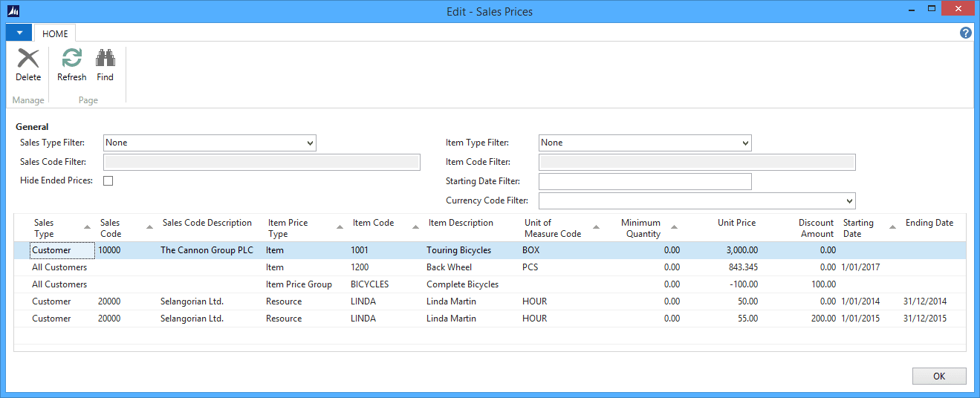Close the Sales Prices window
This screenshot has width=980, height=398.
pos(957,10)
